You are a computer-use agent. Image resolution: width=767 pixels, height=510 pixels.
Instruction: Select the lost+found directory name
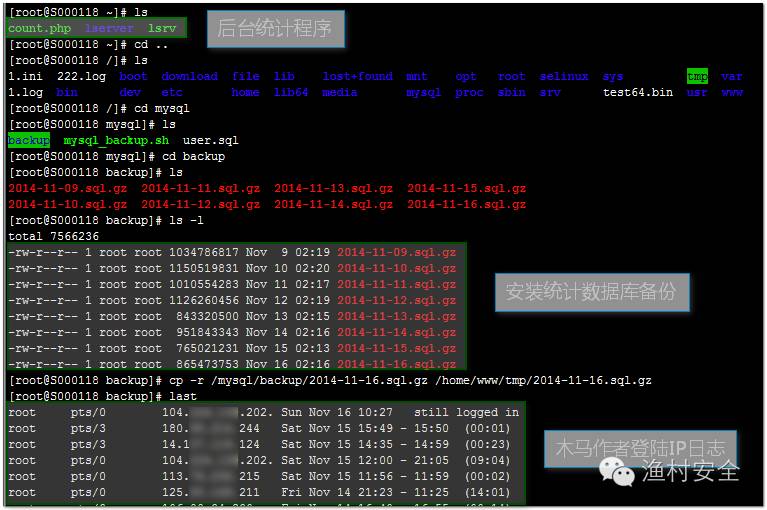click(x=357, y=76)
